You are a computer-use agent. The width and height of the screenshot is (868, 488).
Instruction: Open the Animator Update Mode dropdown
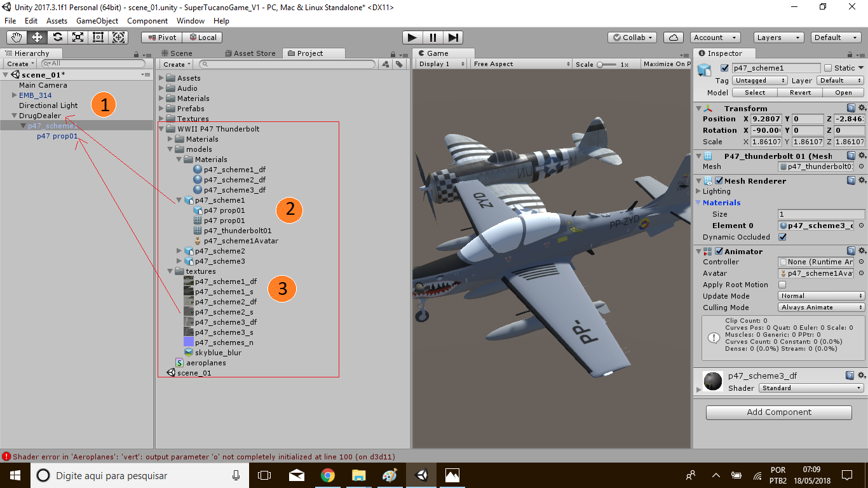[820, 295]
